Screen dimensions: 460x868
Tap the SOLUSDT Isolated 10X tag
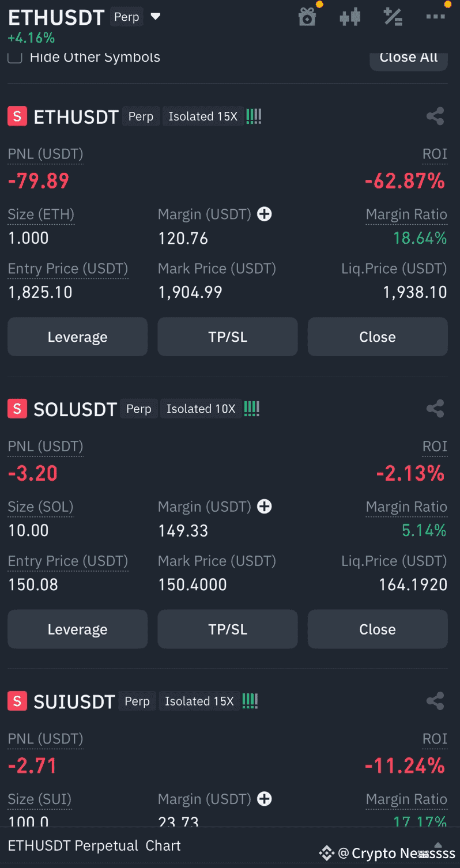(x=201, y=409)
